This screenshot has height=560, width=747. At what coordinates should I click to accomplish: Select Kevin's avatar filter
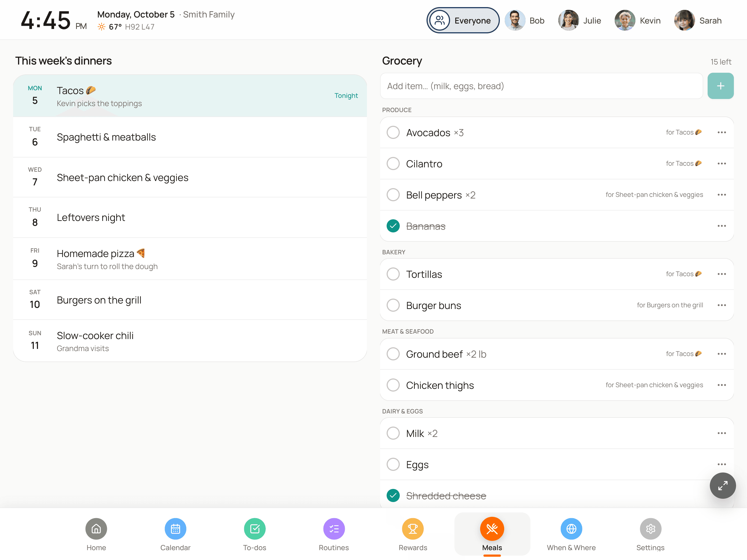625,21
